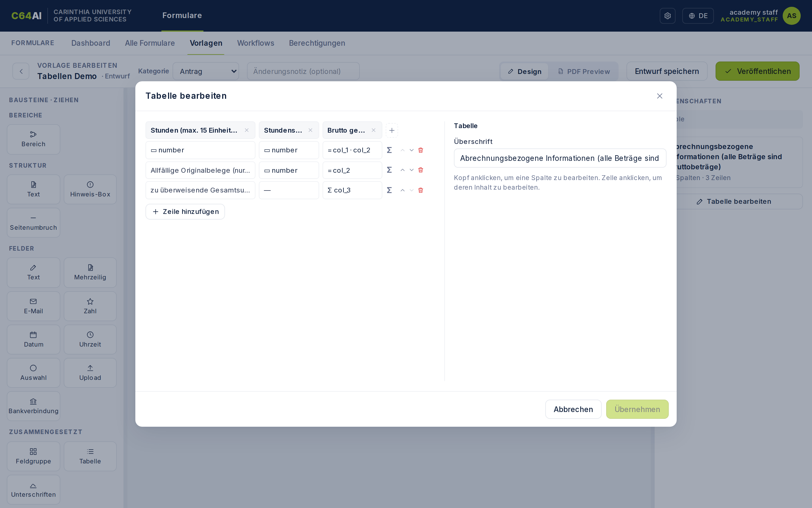Select the Auswahl field block
Image resolution: width=812 pixels, height=508 pixels.
(x=34, y=373)
